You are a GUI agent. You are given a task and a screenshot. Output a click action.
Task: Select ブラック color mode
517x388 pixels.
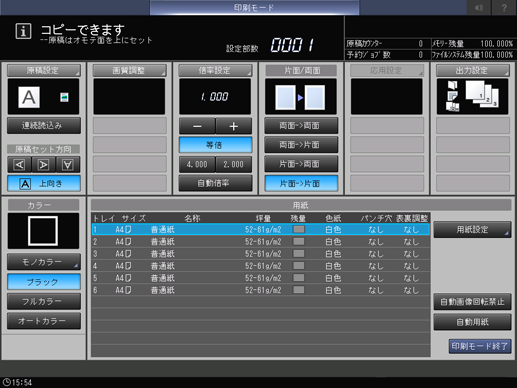tap(44, 282)
